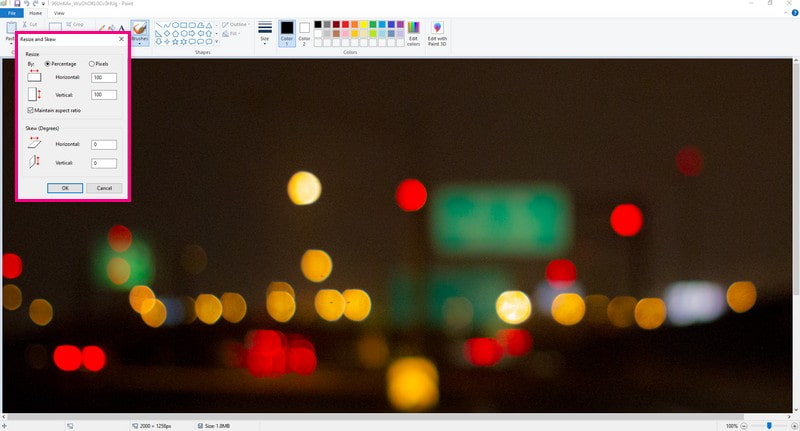
Task: Uncheck Maintain aspect ratio checkbox
Action: point(30,110)
